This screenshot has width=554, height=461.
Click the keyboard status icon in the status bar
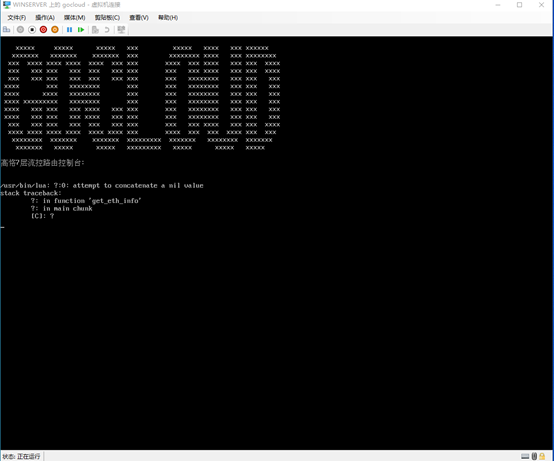coord(525,456)
